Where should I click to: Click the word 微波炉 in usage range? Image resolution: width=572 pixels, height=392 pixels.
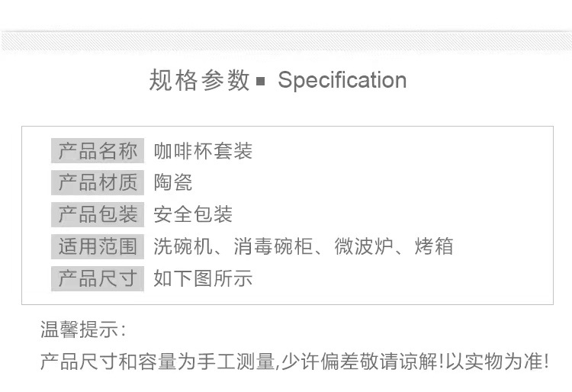point(360,246)
